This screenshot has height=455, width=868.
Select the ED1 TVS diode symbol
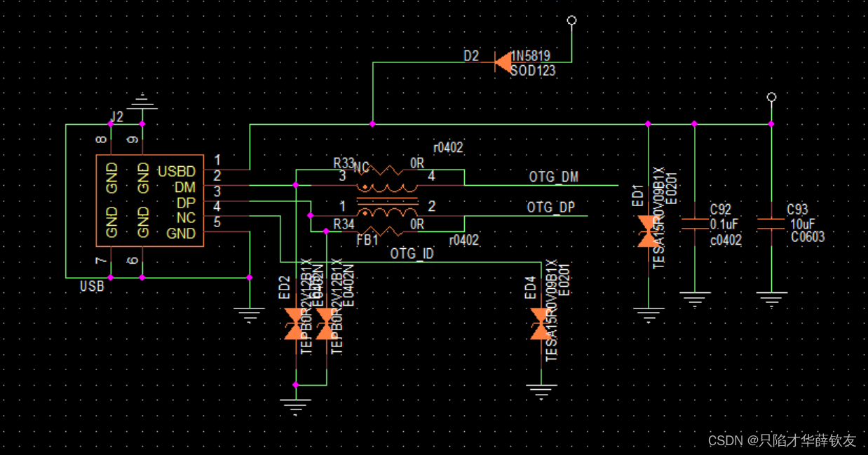pos(648,231)
